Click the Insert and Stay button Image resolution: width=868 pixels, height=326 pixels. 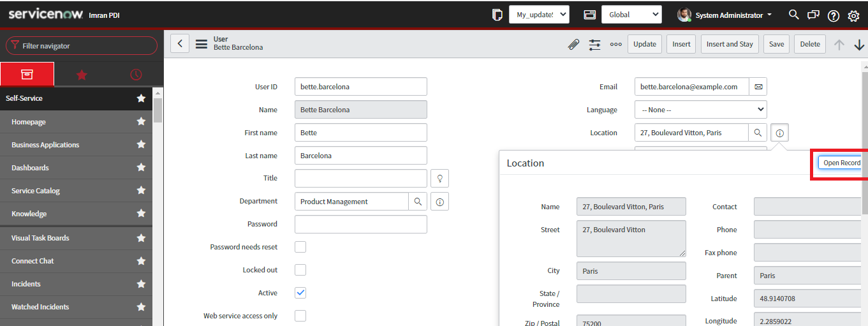[730, 44]
